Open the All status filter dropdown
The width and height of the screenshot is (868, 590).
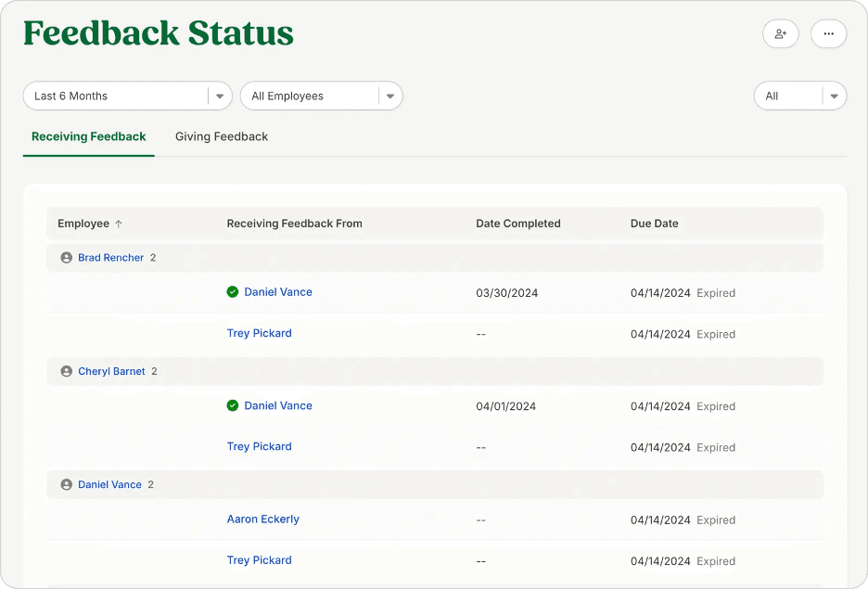pos(800,96)
